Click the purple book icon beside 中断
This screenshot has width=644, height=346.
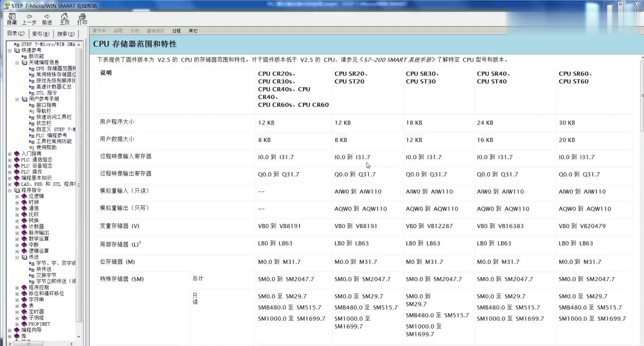[25, 245]
